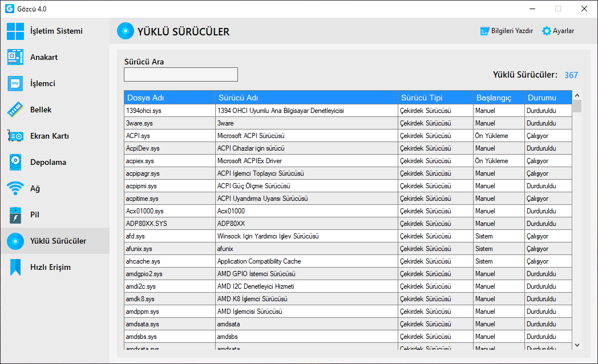The image size is (598, 364).
Task: Sort by Başlangıç column header
Action: coord(499,98)
